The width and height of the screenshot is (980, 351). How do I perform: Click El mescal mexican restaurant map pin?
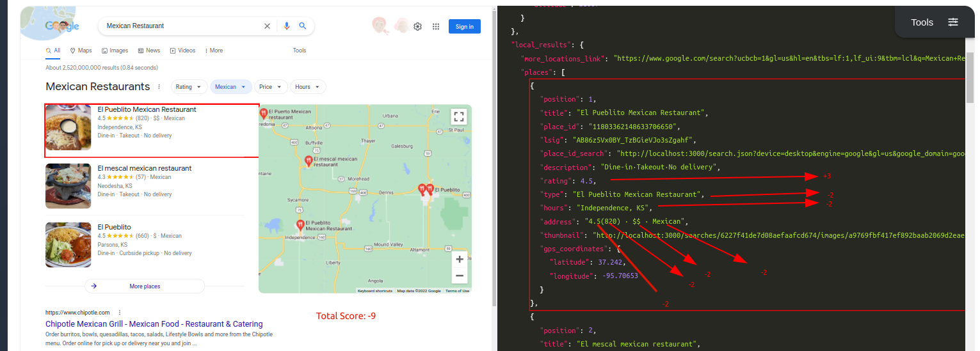coord(309,161)
